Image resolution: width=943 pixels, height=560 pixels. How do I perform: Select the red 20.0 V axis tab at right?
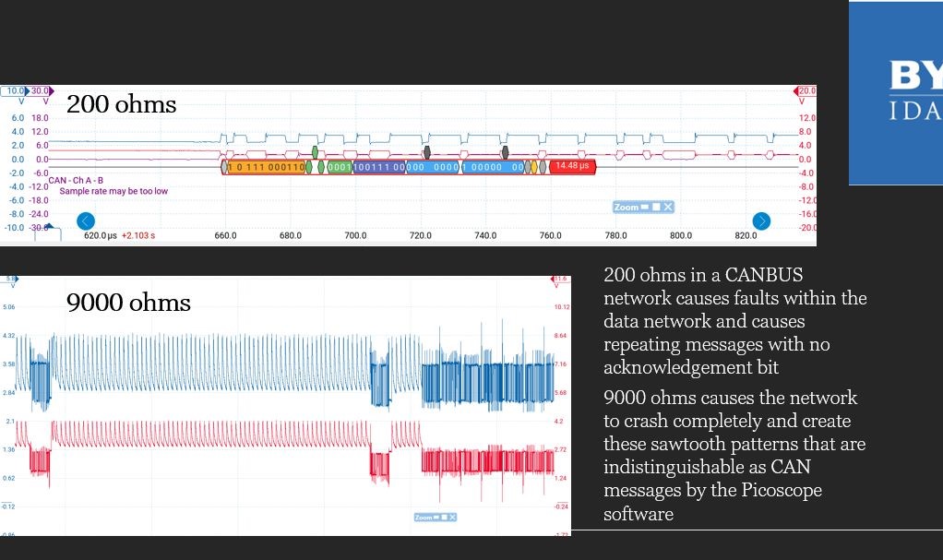(x=806, y=91)
